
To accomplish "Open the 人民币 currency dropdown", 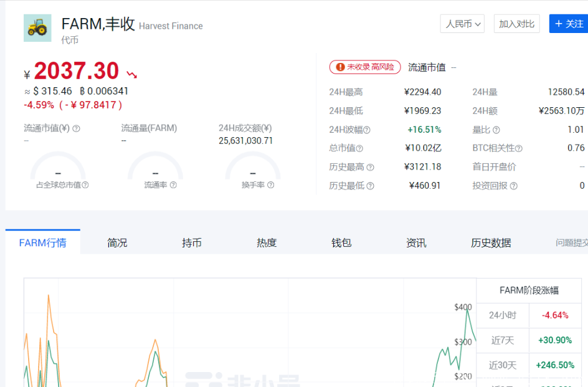I will click(462, 24).
